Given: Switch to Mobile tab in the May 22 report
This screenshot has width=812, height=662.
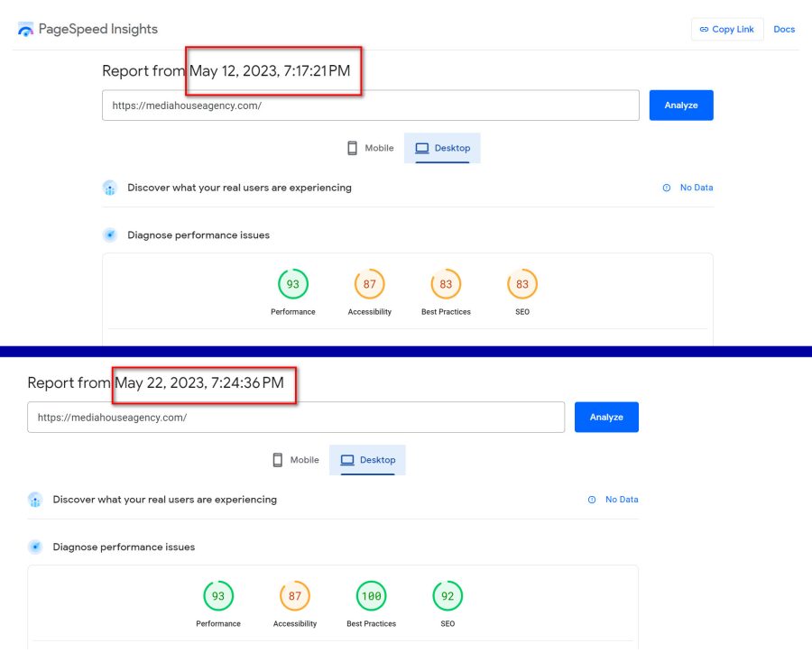Looking at the screenshot, I should point(296,460).
